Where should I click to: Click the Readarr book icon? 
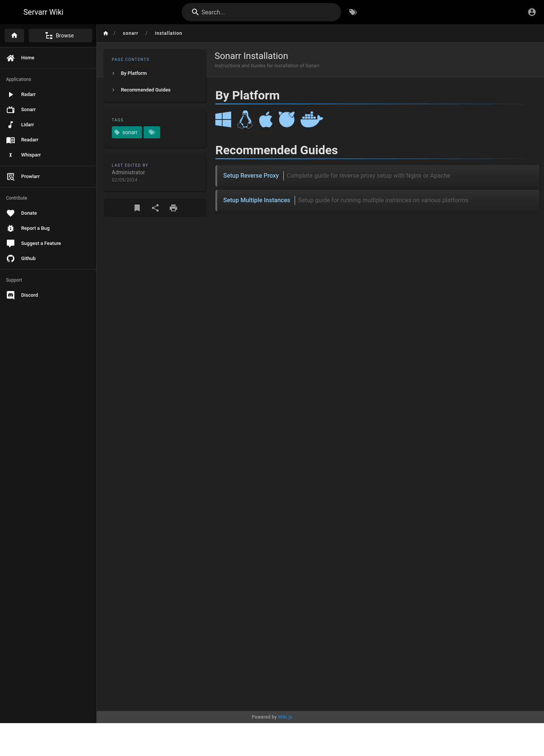coord(11,140)
